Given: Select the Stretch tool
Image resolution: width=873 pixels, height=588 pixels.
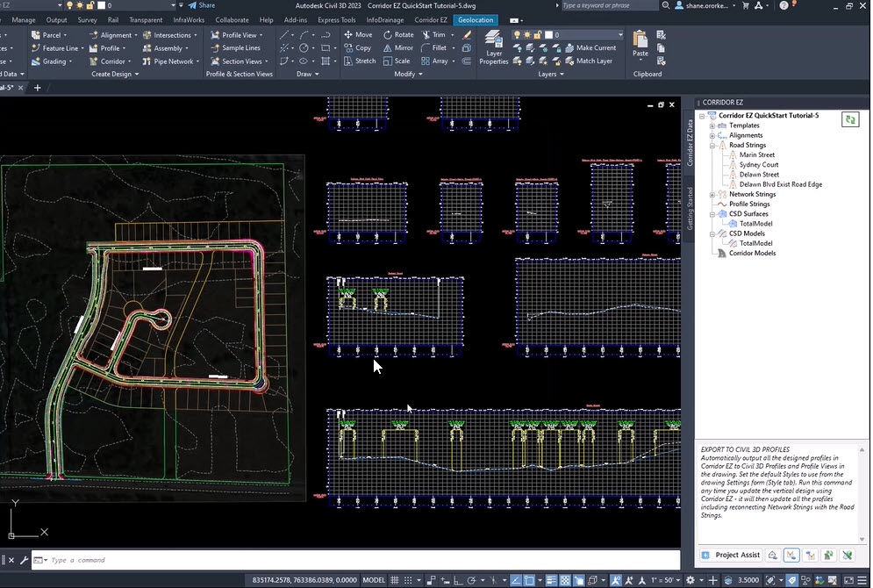Looking at the screenshot, I should pyautogui.click(x=360, y=61).
